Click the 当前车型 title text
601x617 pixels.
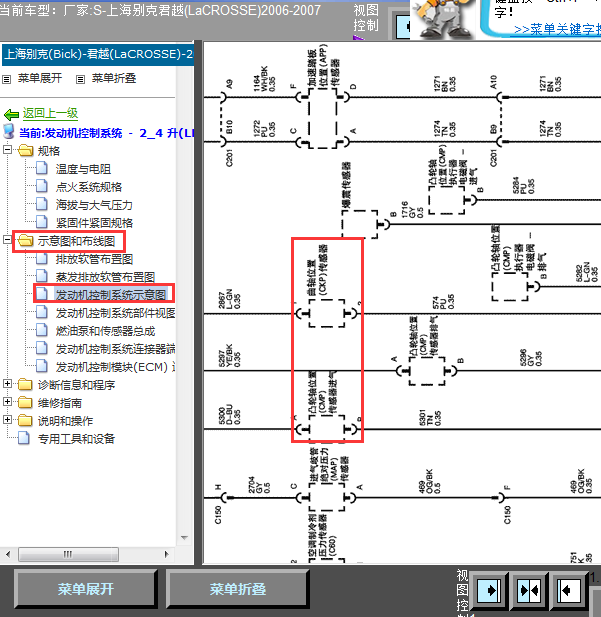point(160,10)
